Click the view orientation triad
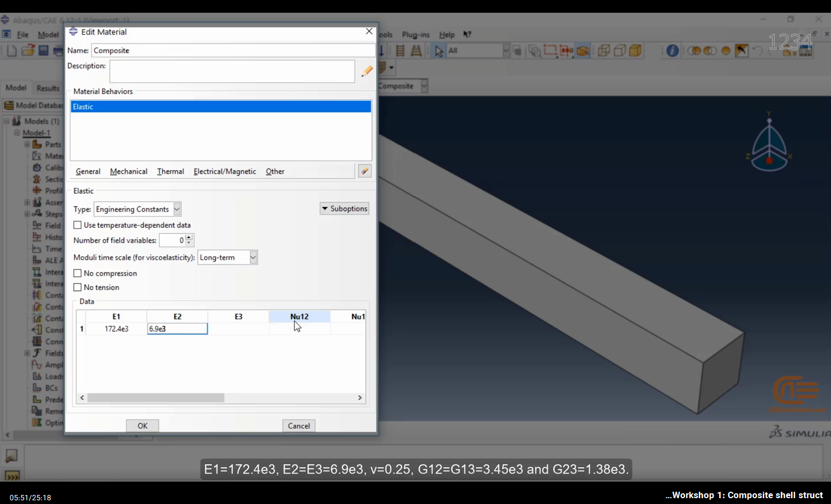 [769, 143]
